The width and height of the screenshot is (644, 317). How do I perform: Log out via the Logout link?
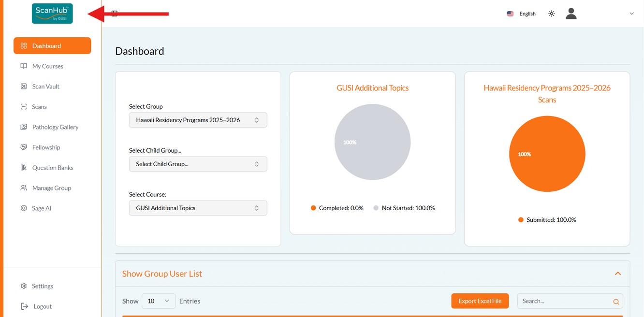(x=43, y=306)
